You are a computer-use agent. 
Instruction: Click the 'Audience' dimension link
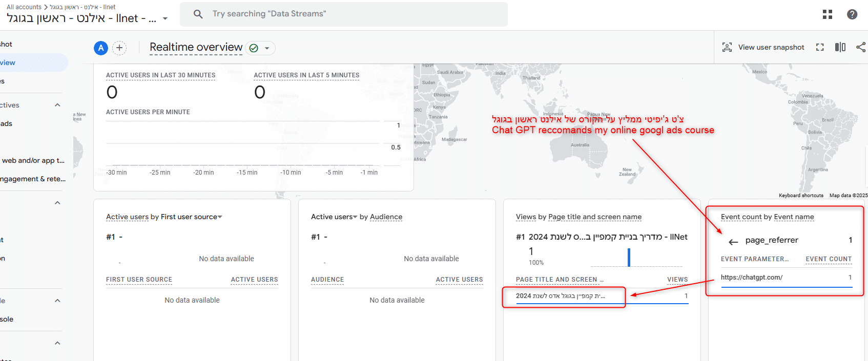[x=386, y=217]
